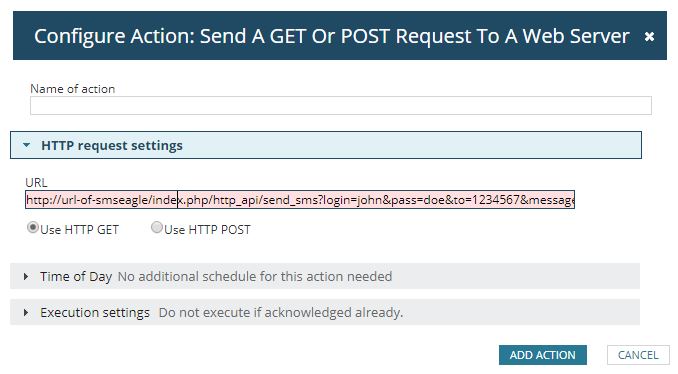The image size is (678, 374).
Task: Click the Add Action button
Action: [x=543, y=355]
